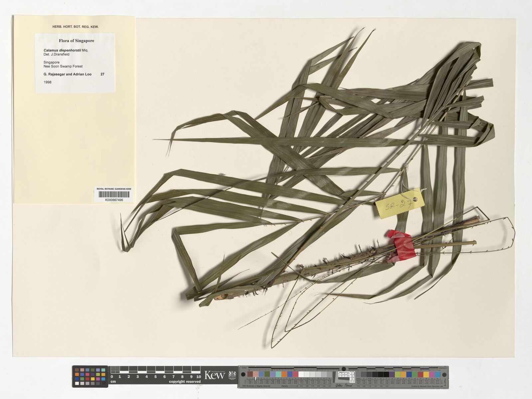Click the royal crest beside Kew logo
The height and width of the screenshot is (399, 532).
[x=232, y=375]
